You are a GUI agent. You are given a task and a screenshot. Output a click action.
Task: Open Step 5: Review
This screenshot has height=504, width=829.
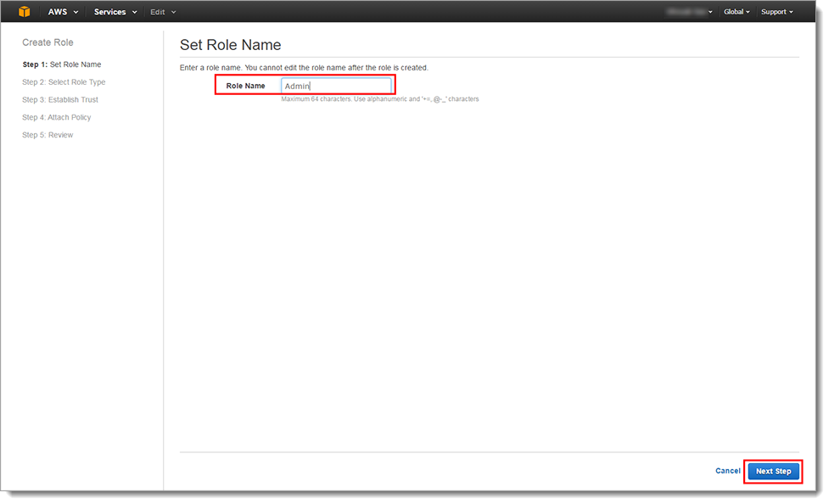click(48, 136)
